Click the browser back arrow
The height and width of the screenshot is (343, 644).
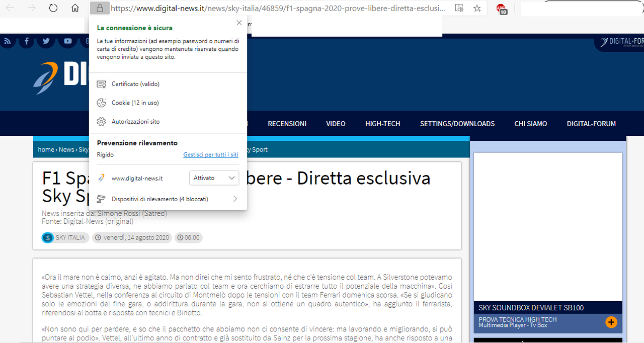pyautogui.click(x=10, y=8)
